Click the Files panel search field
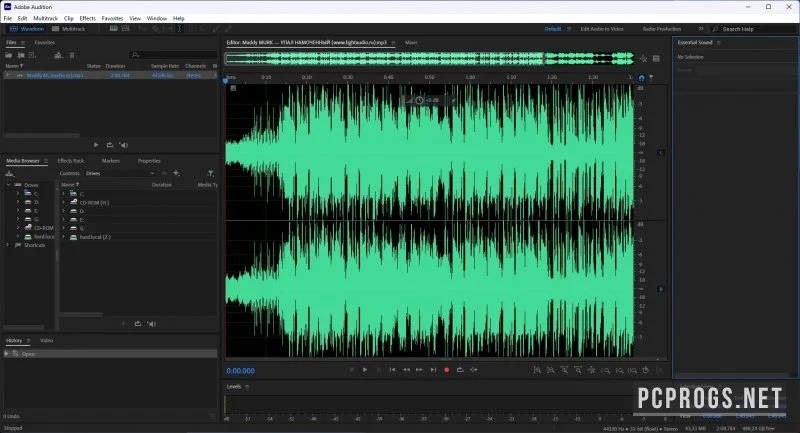This screenshot has height=433, width=800. click(x=173, y=55)
